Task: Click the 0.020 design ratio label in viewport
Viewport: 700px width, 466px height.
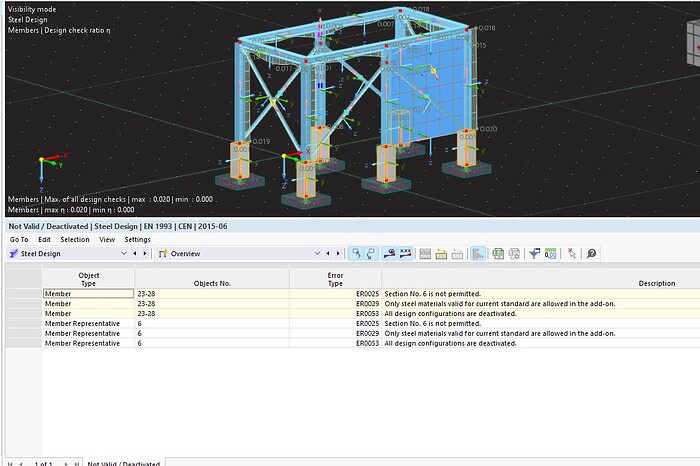Action: [x=488, y=129]
